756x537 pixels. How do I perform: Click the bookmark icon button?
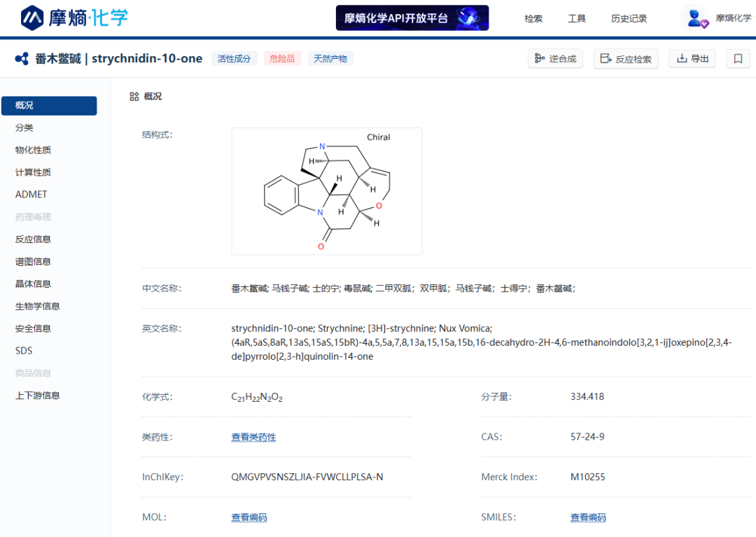738,59
